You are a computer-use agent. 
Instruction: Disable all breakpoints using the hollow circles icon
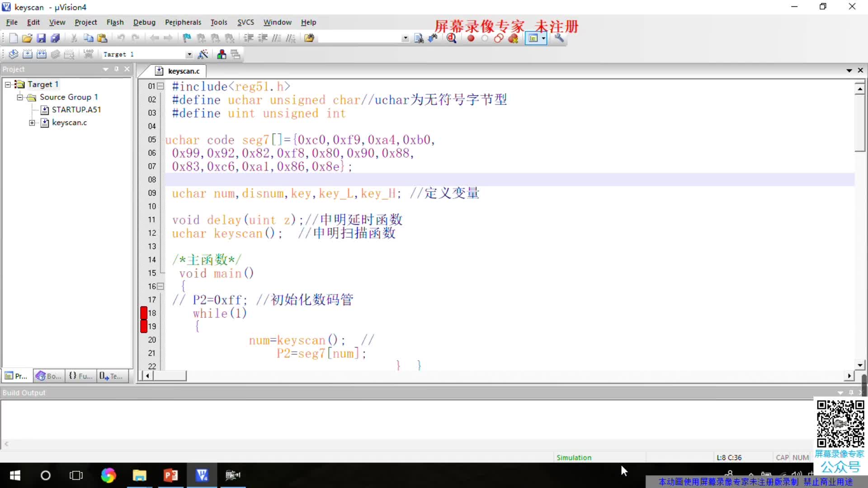click(499, 38)
